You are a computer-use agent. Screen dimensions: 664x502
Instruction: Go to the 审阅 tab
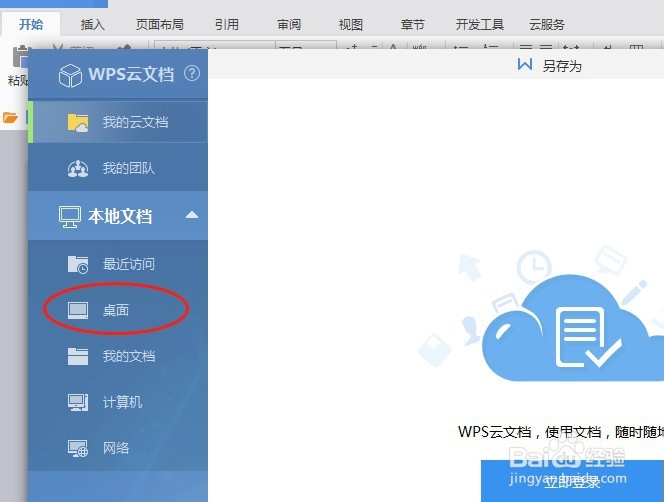pyautogui.click(x=289, y=25)
